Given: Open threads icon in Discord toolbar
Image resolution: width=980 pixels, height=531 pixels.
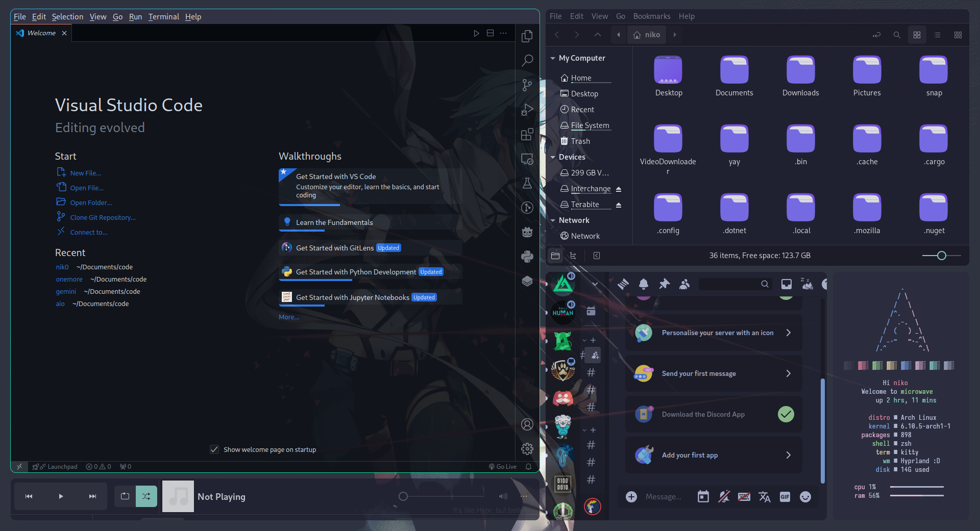Looking at the screenshot, I should pyautogui.click(x=623, y=284).
